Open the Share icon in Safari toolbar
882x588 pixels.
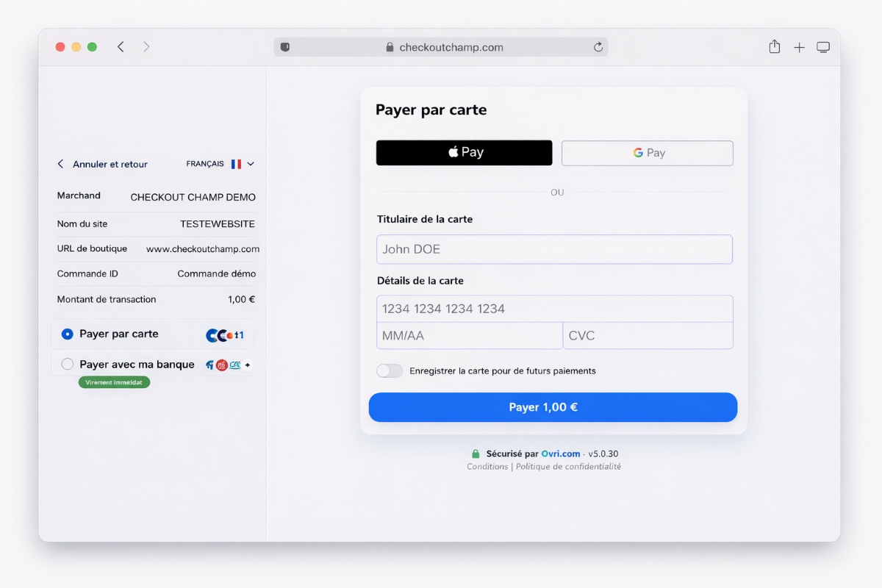point(774,47)
